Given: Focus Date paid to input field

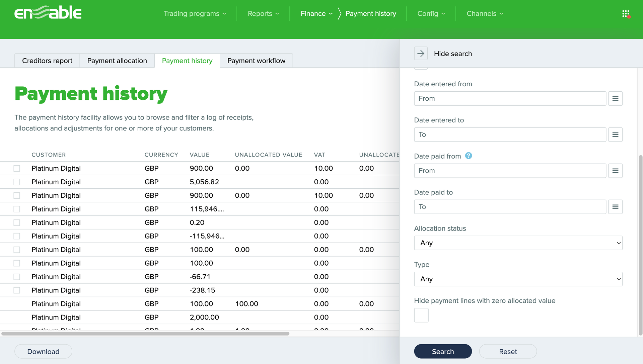Looking at the screenshot, I should click(x=510, y=207).
